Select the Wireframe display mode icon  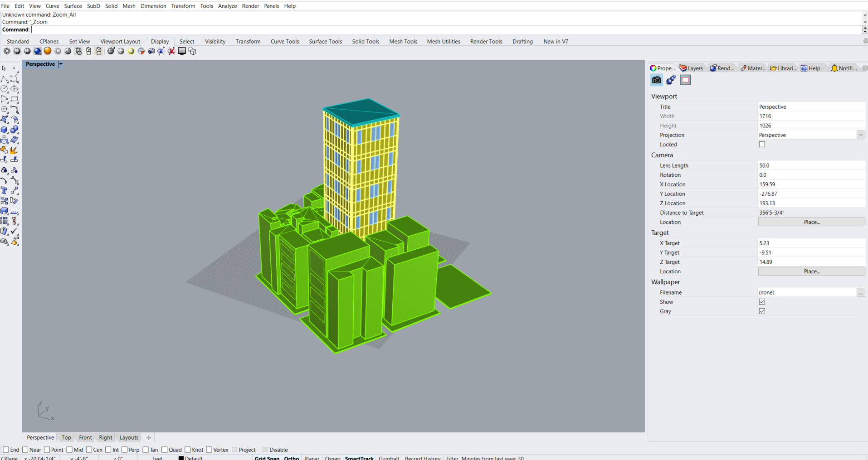coord(7,51)
